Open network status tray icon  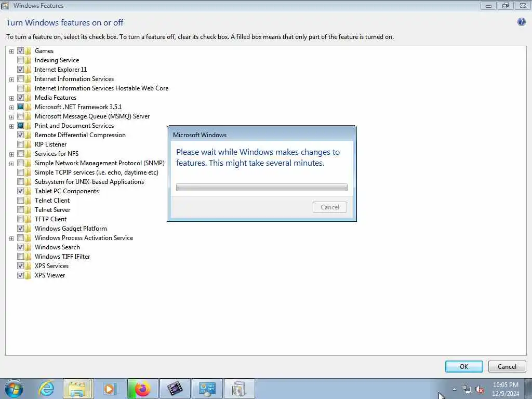(x=467, y=390)
